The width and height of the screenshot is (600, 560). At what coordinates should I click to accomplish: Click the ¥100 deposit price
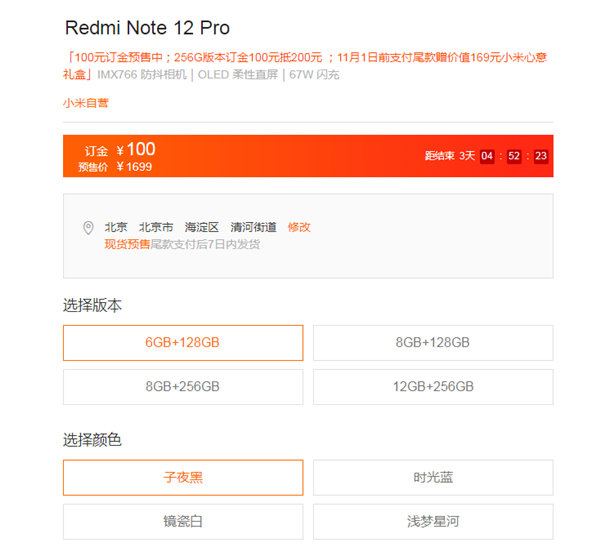pos(135,149)
